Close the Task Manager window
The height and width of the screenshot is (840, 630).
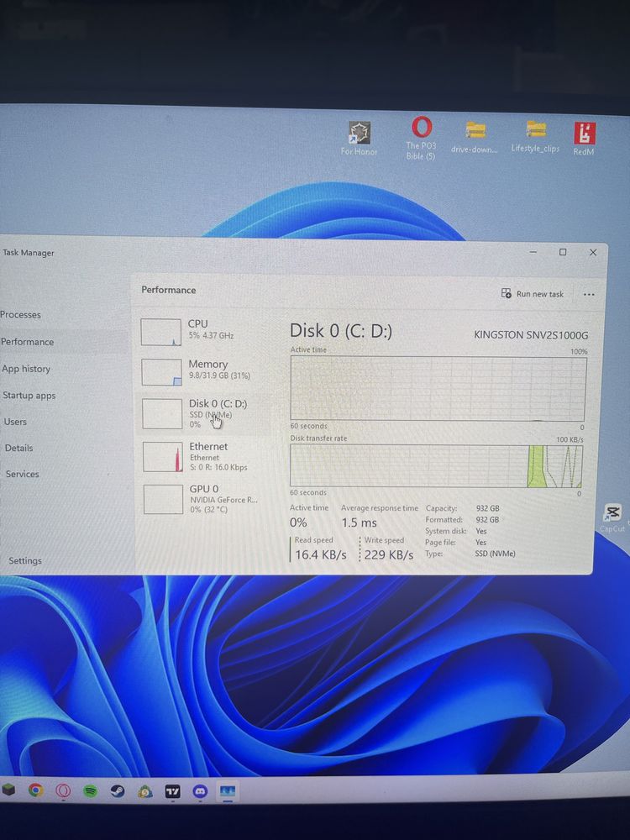[x=592, y=252]
